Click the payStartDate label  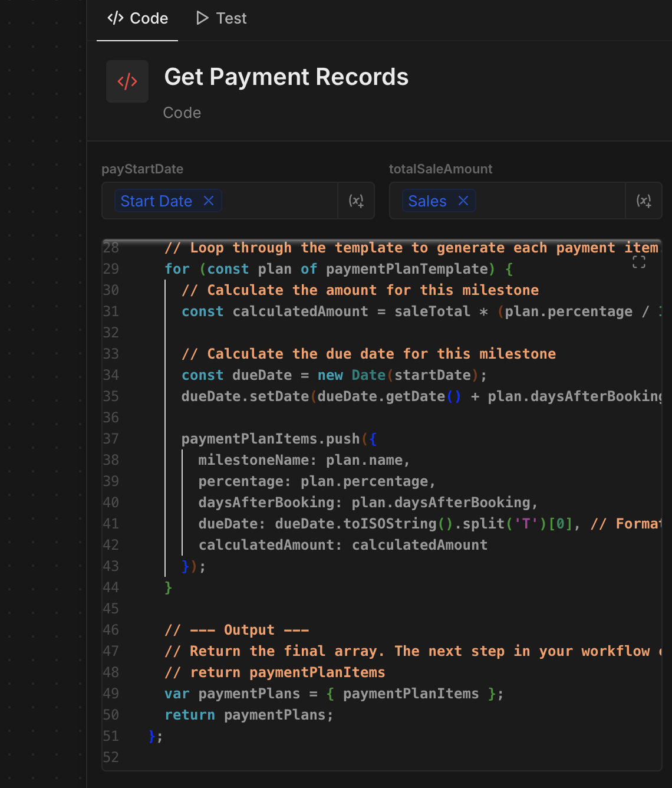point(143,169)
